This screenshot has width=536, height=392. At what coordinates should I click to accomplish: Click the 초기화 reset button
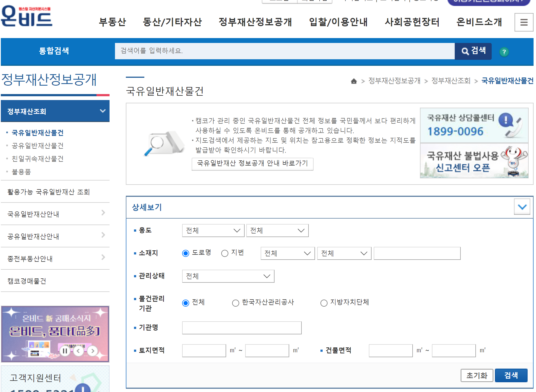pos(476,375)
